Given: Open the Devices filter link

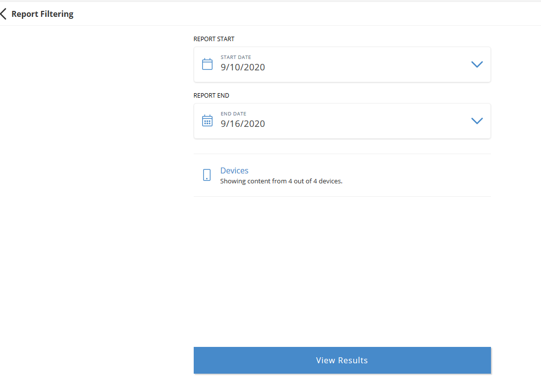Looking at the screenshot, I should [234, 170].
